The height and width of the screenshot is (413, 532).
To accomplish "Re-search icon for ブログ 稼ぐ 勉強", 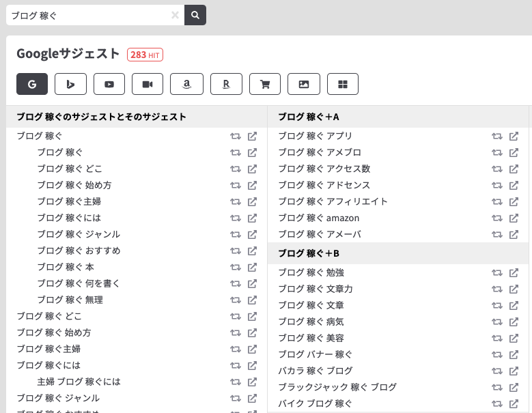I will tap(497, 272).
